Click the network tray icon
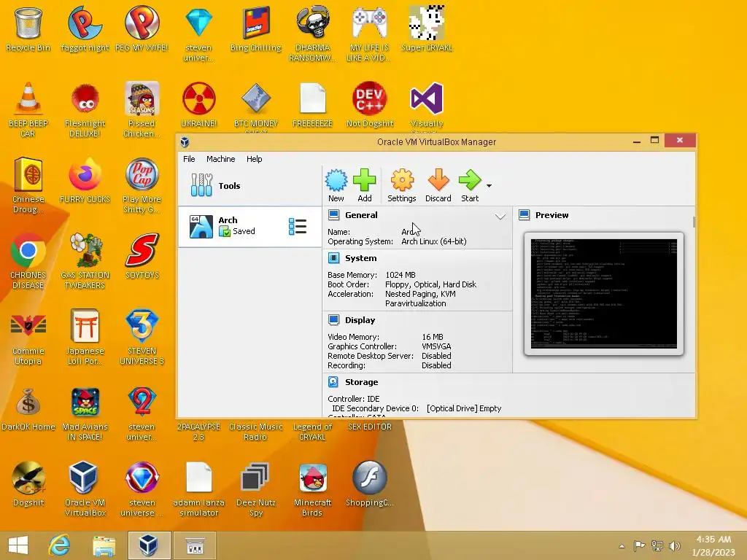The width and height of the screenshot is (747, 560). coord(657,545)
